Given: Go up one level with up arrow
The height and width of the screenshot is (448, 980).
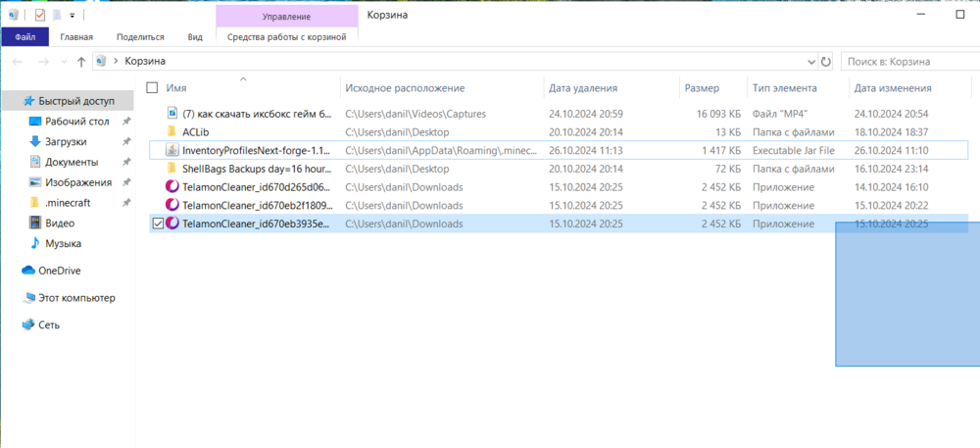Looking at the screenshot, I should [x=80, y=62].
